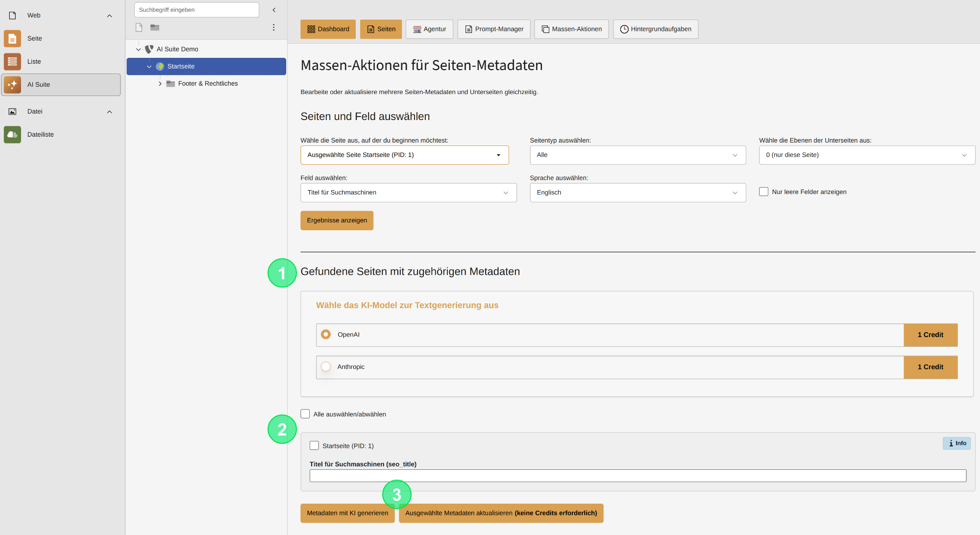Screen dimensions: 980x535
Task: Focus the Titel für Suchmaschinen input field
Action: pyautogui.click(x=638, y=476)
